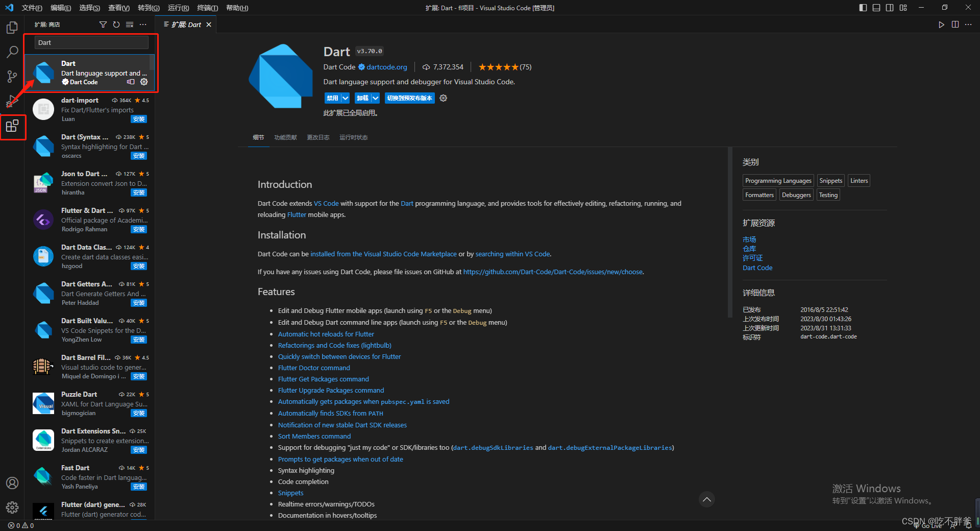Open the Explorer view in activity bar
980x531 pixels.
click(12, 27)
